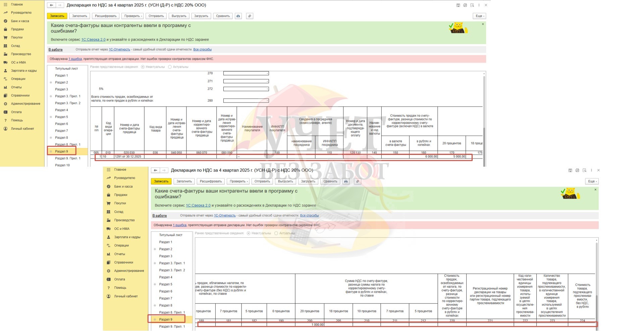This screenshot has height=331, width=644.
Task: Open the print preview icon in the upper window's title bar
Action: [472, 5]
